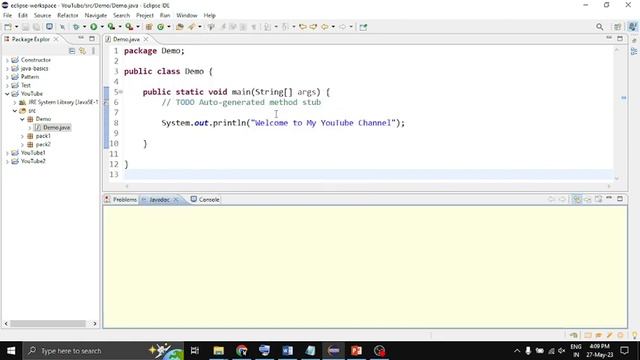Click the New Java Package icon
Viewport: 640px width, 360px height.
[149, 27]
